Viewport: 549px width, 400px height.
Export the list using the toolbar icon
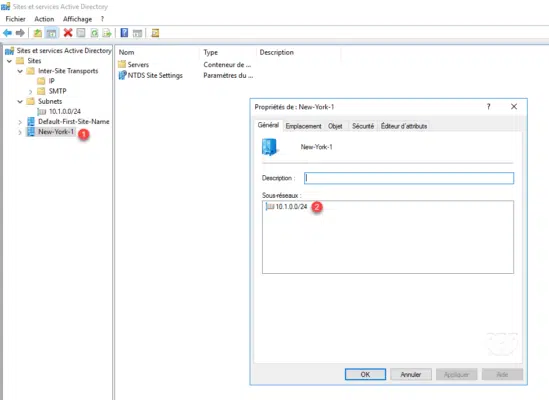[x=107, y=33]
